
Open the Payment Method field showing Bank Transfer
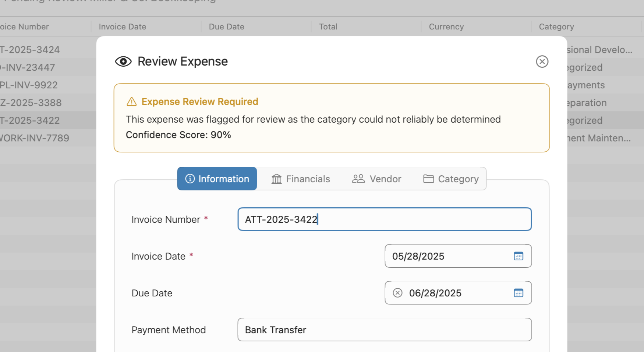pos(384,330)
